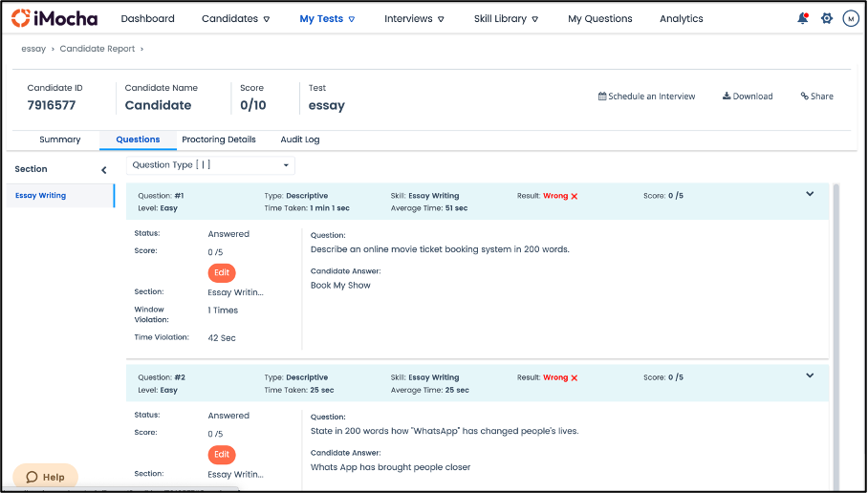Switch to the Audit Log tab
Screen dimensions: 868x493
(300, 139)
